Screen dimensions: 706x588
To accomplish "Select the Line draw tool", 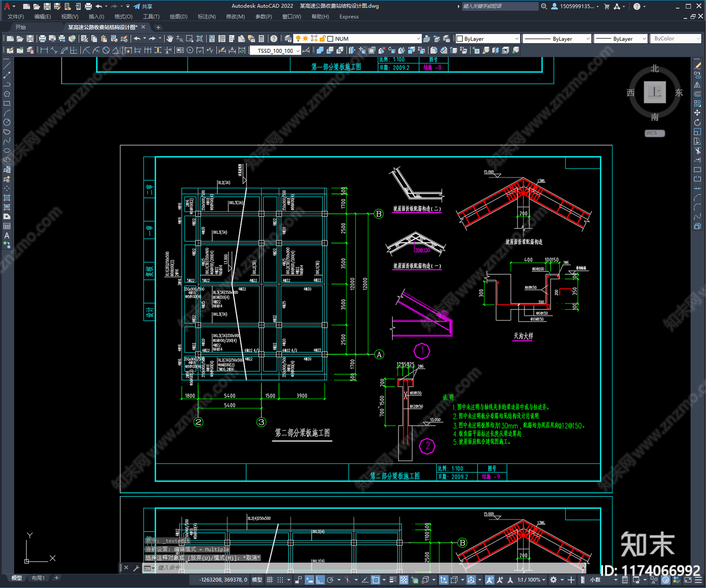I will pos(7,65).
